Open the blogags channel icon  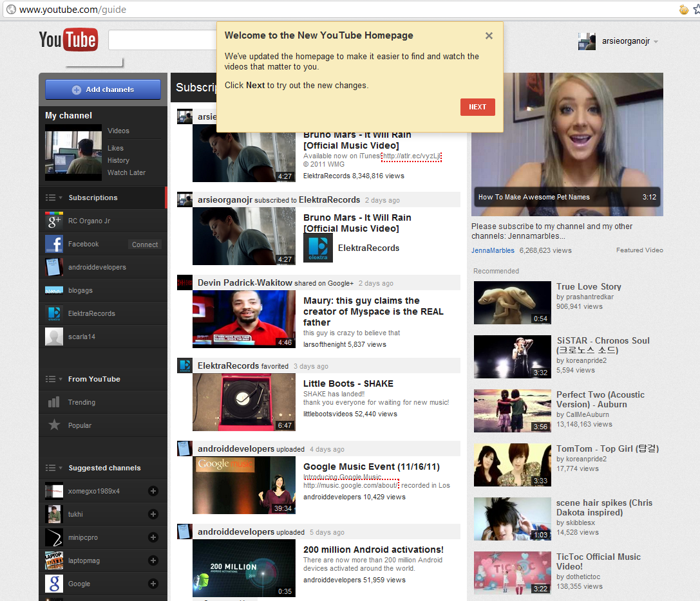[54, 290]
